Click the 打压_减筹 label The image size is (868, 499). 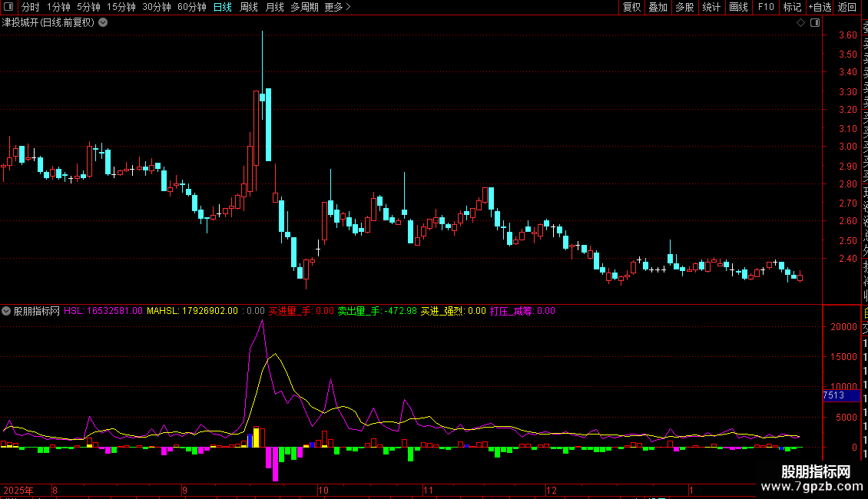pyautogui.click(x=512, y=311)
